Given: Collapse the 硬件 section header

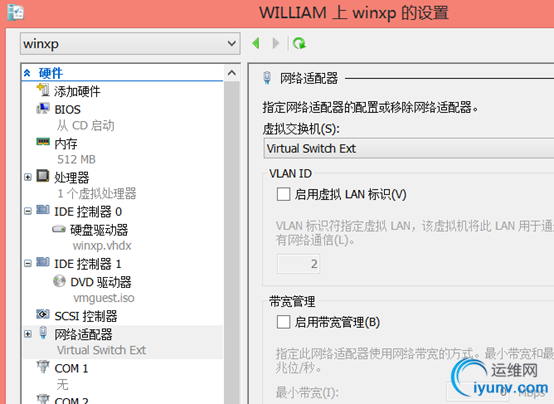Looking at the screenshot, I should click(x=27, y=73).
